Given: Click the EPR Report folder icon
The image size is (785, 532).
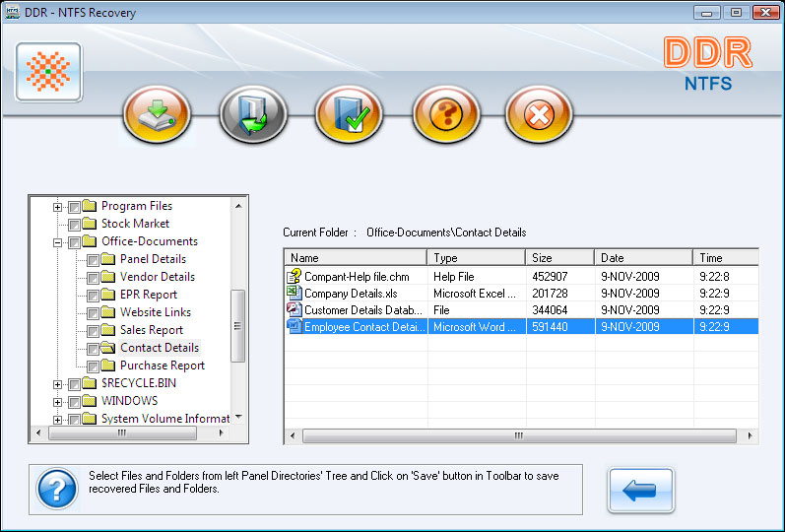Looking at the screenshot, I should pyautogui.click(x=108, y=294).
